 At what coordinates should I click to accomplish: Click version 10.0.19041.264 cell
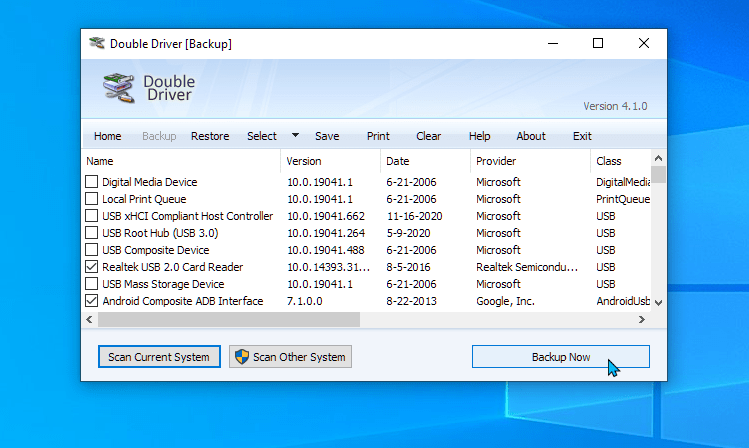pos(326,233)
